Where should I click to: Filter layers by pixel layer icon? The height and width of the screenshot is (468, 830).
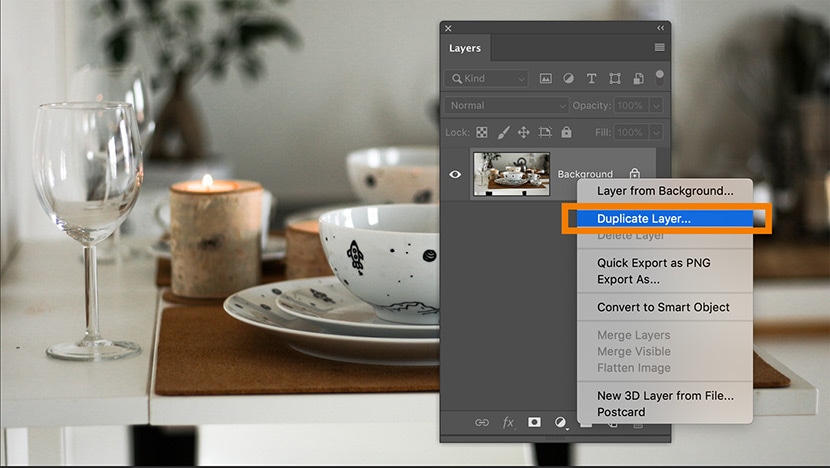click(x=546, y=78)
